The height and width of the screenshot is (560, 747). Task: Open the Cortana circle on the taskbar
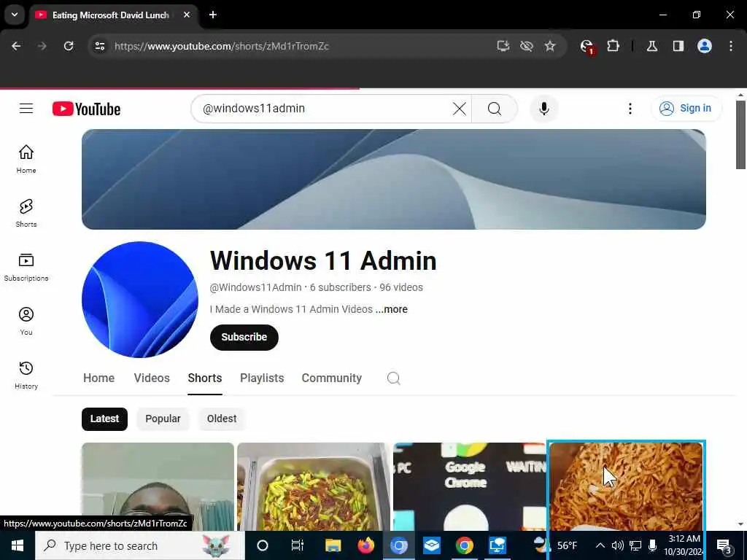coord(263,545)
